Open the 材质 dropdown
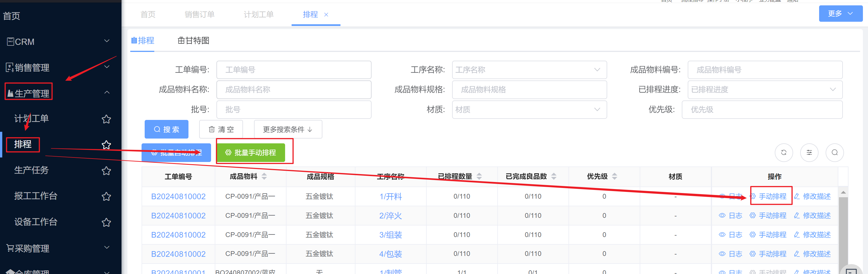Screen dimensions: 868x274 coord(529,109)
